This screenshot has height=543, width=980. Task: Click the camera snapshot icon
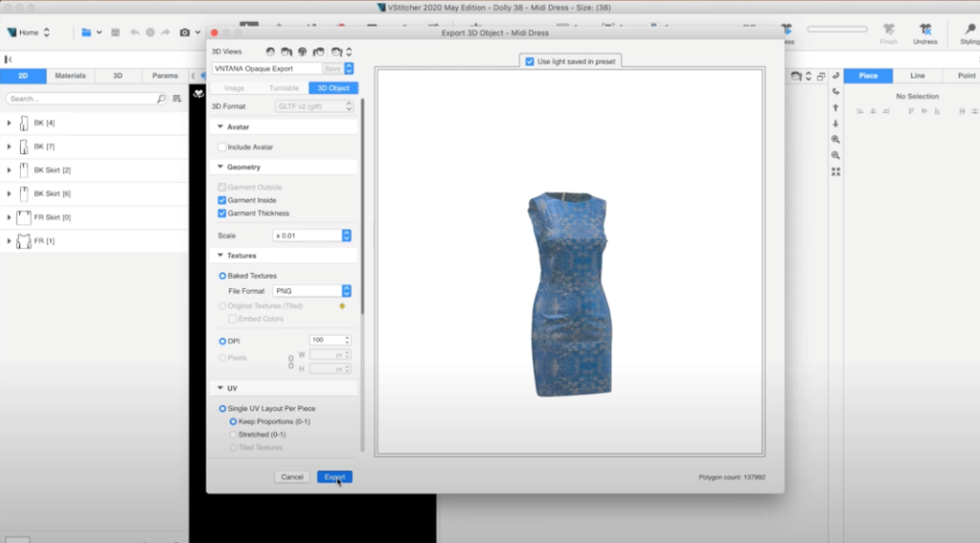coord(186,32)
